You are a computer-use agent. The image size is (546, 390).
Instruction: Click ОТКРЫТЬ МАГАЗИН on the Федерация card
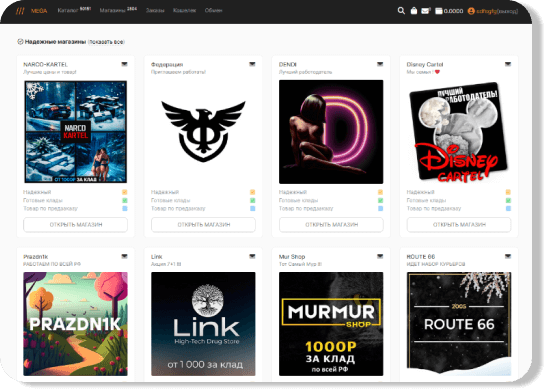(203, 225)
